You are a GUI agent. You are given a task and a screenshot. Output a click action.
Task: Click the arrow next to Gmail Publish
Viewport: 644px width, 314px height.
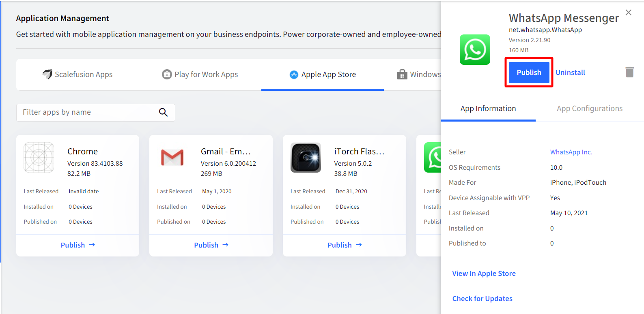click(226, 245)
